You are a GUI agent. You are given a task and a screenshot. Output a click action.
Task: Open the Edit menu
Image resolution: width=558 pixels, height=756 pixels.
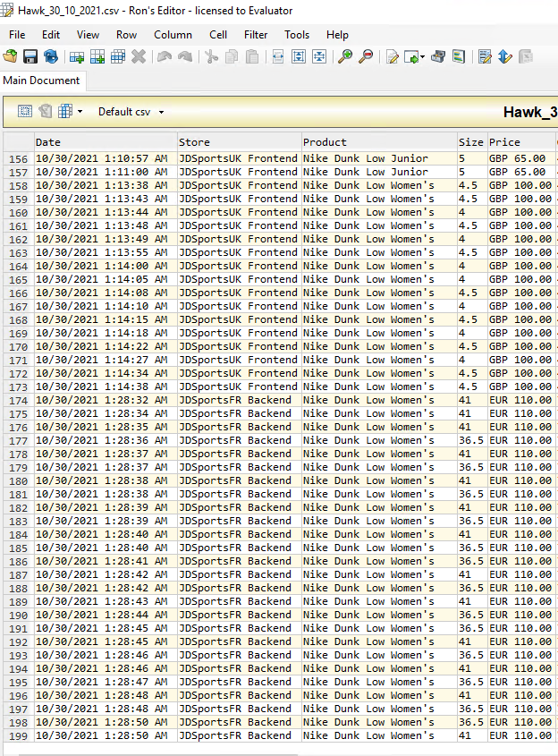[x=51, y=35]
